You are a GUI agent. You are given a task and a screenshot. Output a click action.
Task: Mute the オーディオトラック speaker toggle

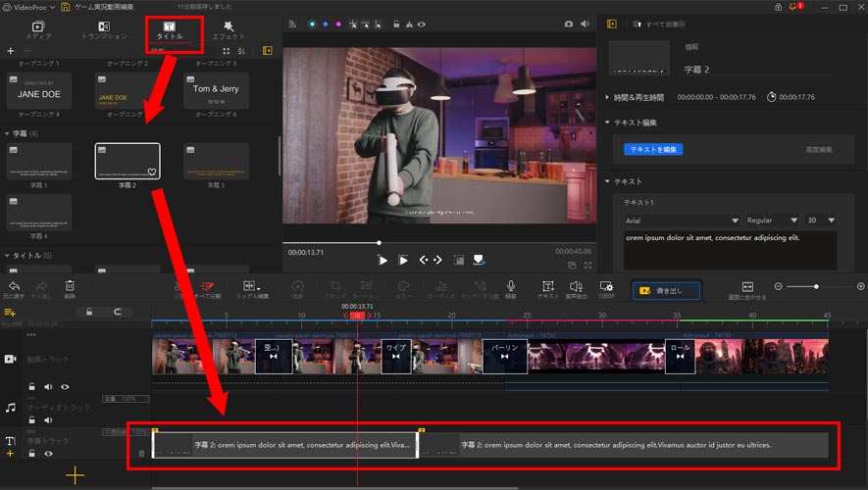click(48, 419)
